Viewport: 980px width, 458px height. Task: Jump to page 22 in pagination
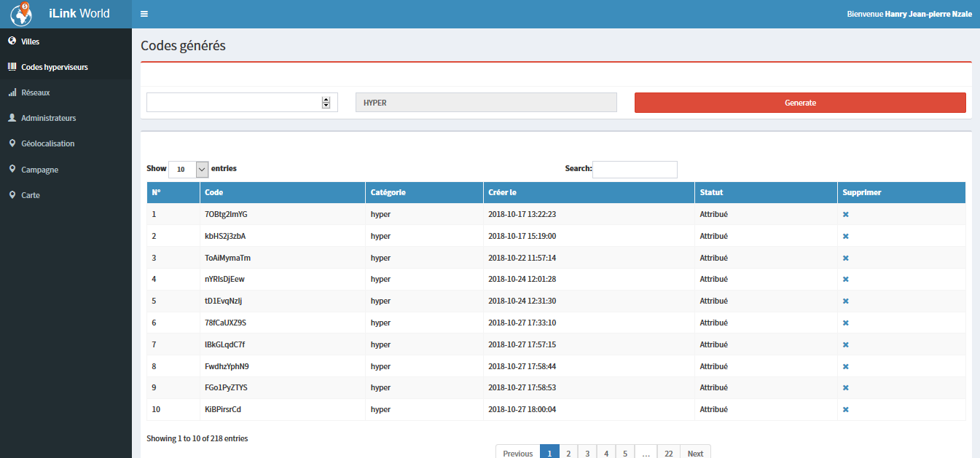[x=668, y=453]
